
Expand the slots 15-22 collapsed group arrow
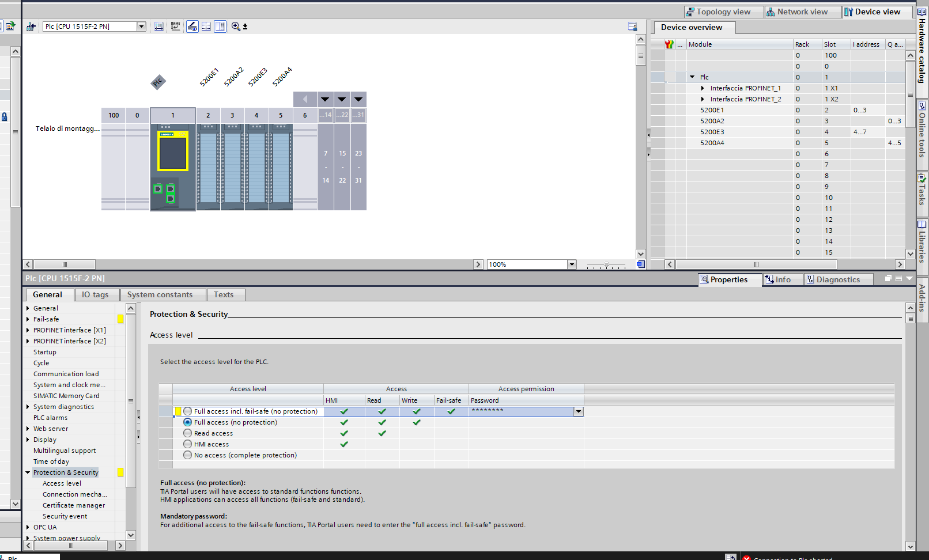[342, 100]
